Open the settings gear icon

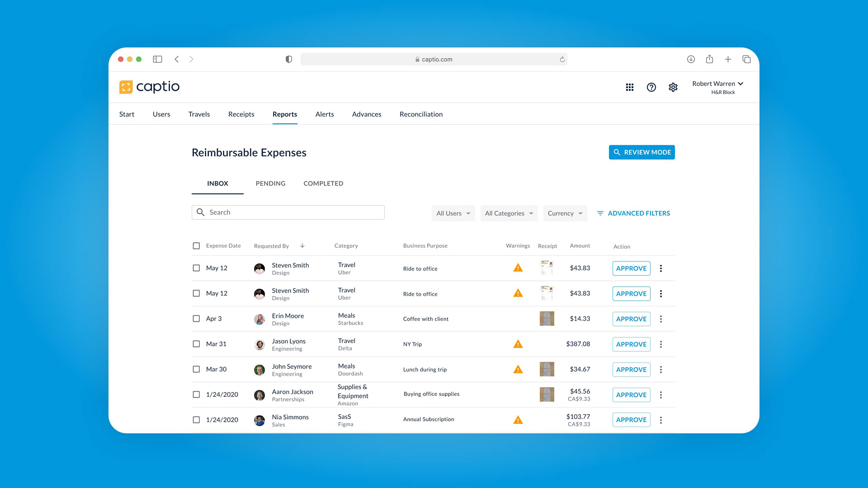(673, 87)
